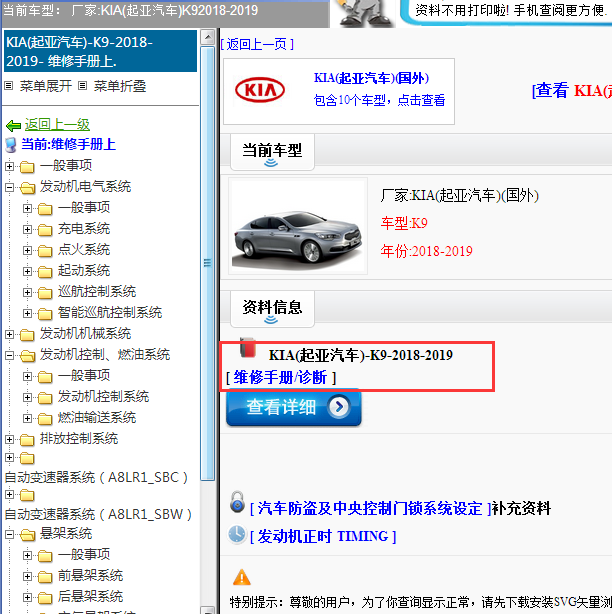Click the folder icon of 点火系统

45,251
